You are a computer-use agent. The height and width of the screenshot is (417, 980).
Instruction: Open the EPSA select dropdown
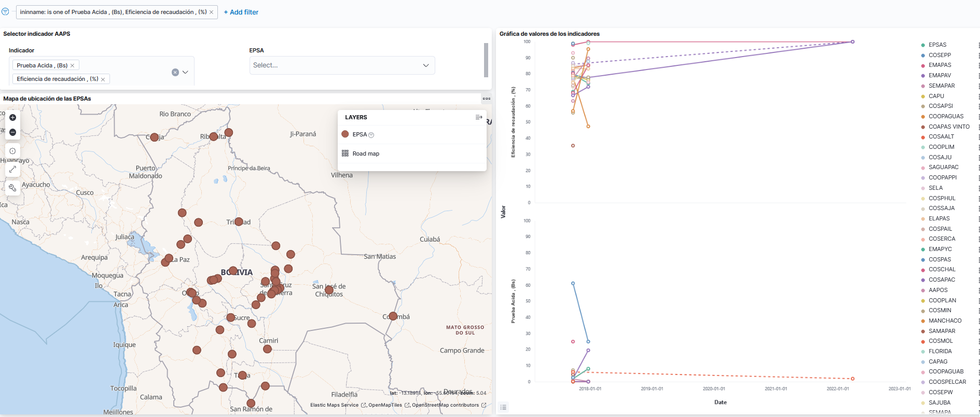pyautogui.click(x=341, y=65)
